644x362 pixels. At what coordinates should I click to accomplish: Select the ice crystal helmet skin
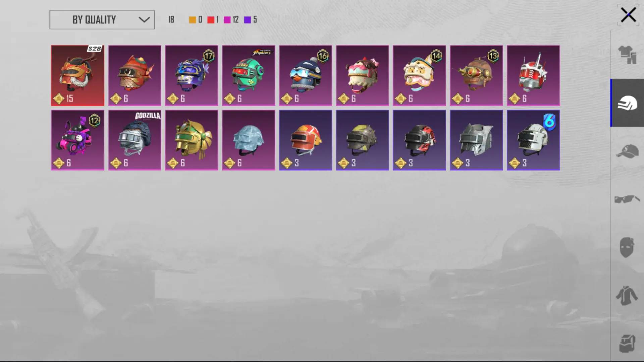point(249,140)
